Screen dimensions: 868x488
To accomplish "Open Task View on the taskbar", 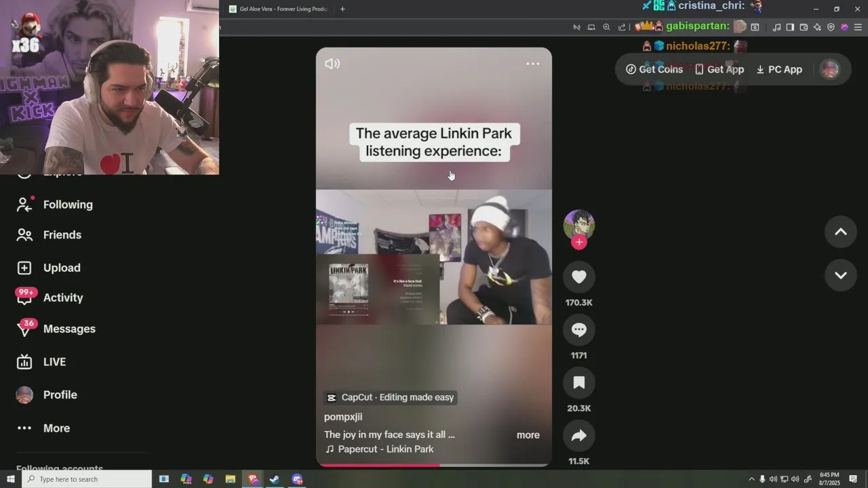I will (x=164, y=479).
